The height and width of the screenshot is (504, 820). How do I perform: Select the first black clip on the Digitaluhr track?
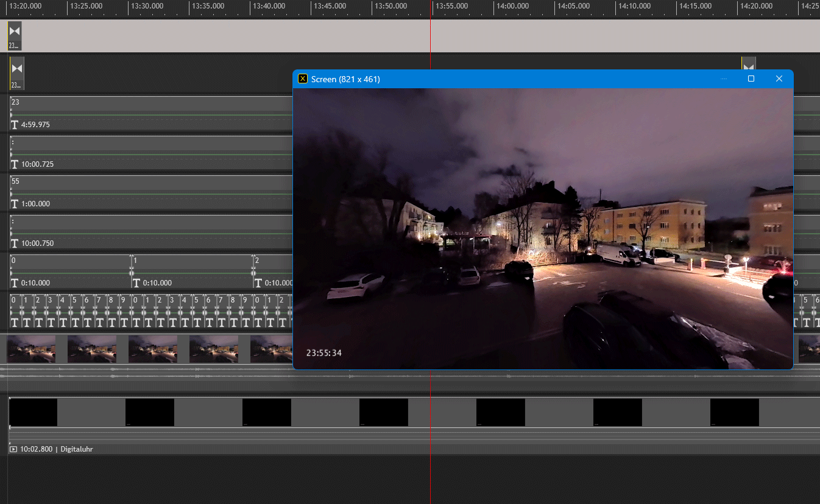point(33,412)
